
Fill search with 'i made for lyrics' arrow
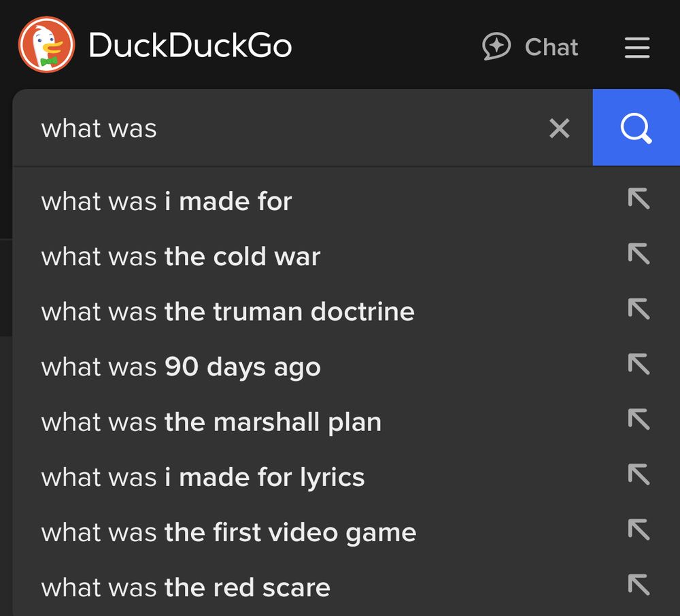(x=639, y=475)
